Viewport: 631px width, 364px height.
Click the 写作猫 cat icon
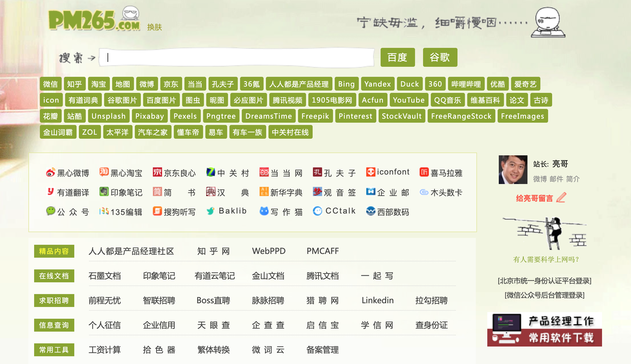(x=264, y=211)
